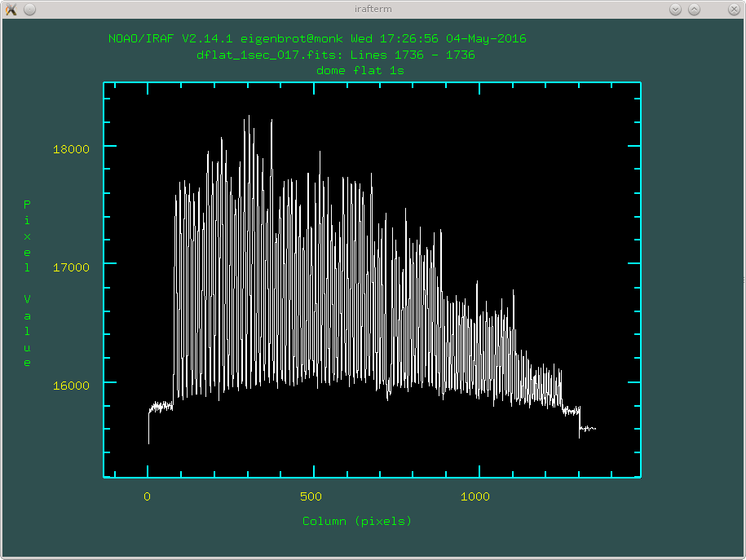This screenshot has width=746, height=560.
Task: Click the irafterm title text
Action: [373, 9]
